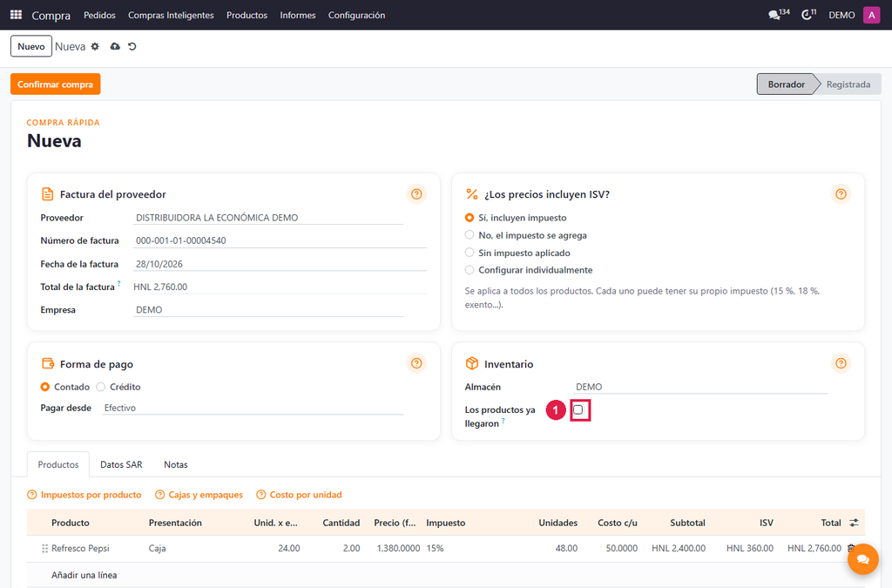
Task: Open the 15% tax cell for Refresco Pepsi
Action: (472, 548)
